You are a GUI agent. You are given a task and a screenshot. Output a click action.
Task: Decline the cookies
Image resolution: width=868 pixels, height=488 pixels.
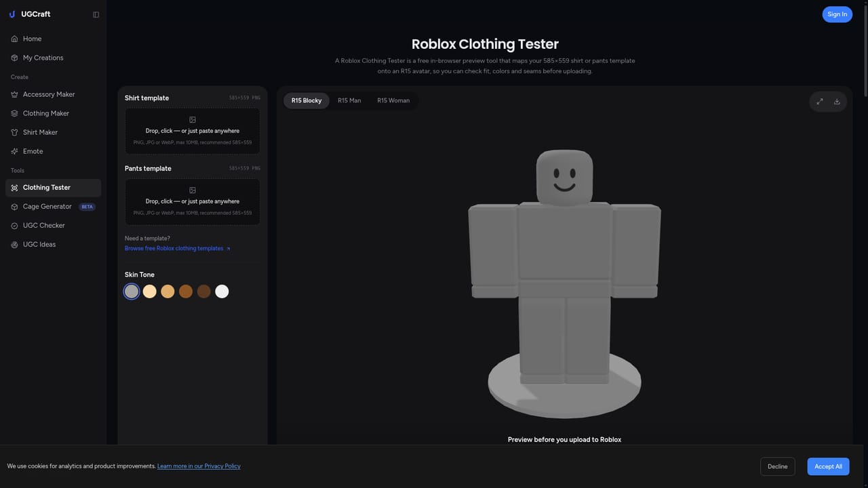coord(777,466)
